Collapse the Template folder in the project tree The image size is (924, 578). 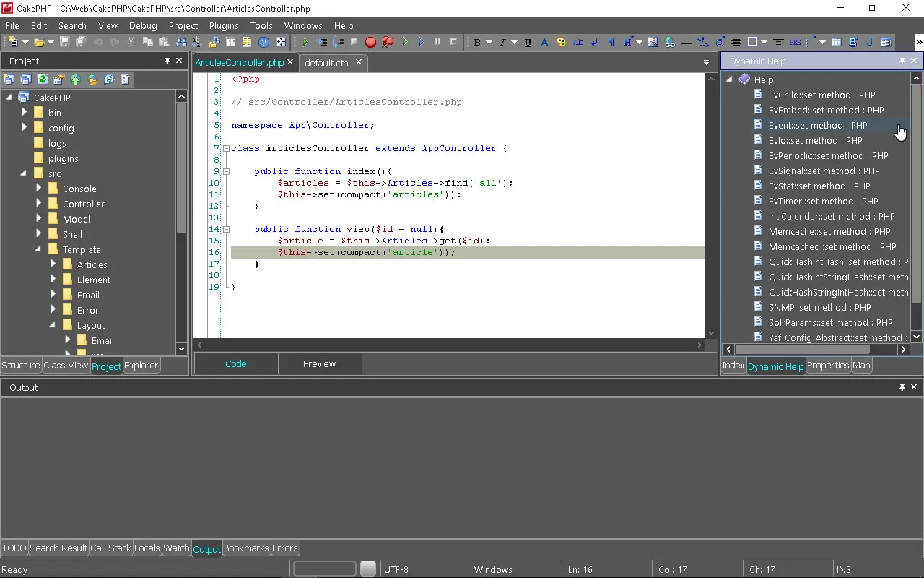pyautogui.click(x=38, y=249)
